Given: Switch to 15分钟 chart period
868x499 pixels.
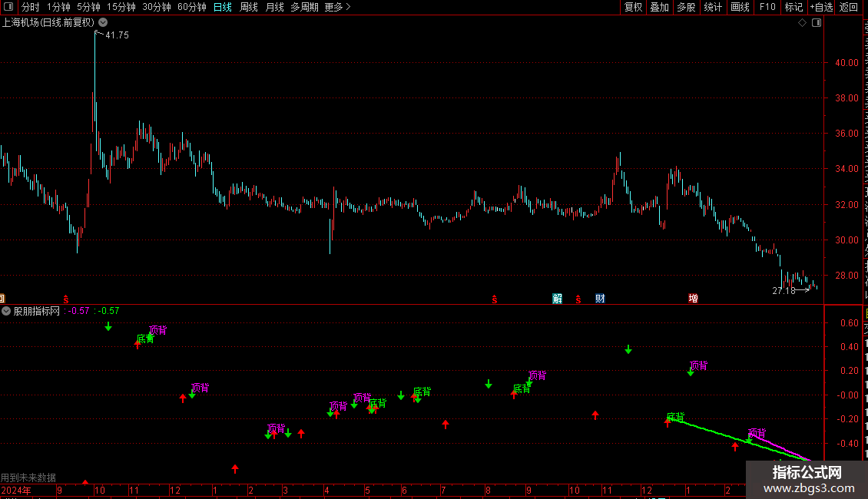Looking at the screenshot, I should (x=121, y=7).
